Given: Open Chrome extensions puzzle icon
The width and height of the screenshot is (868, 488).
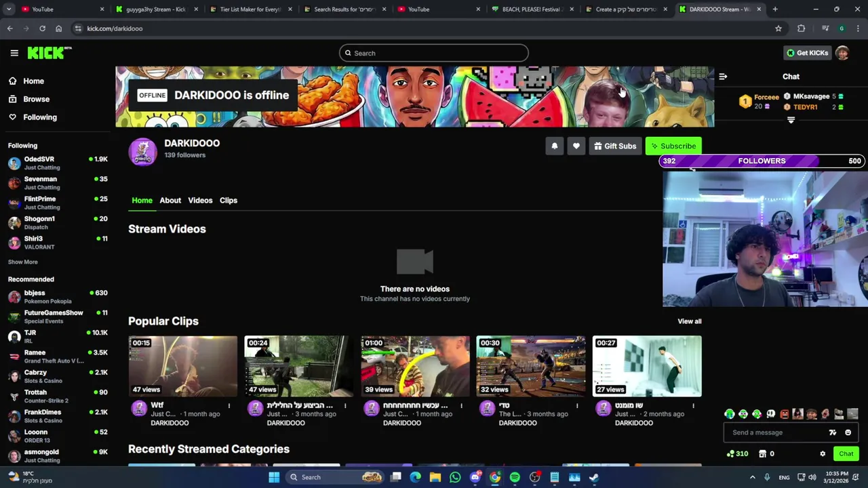Looking at the screenshot, I should [x=802, y=28].
